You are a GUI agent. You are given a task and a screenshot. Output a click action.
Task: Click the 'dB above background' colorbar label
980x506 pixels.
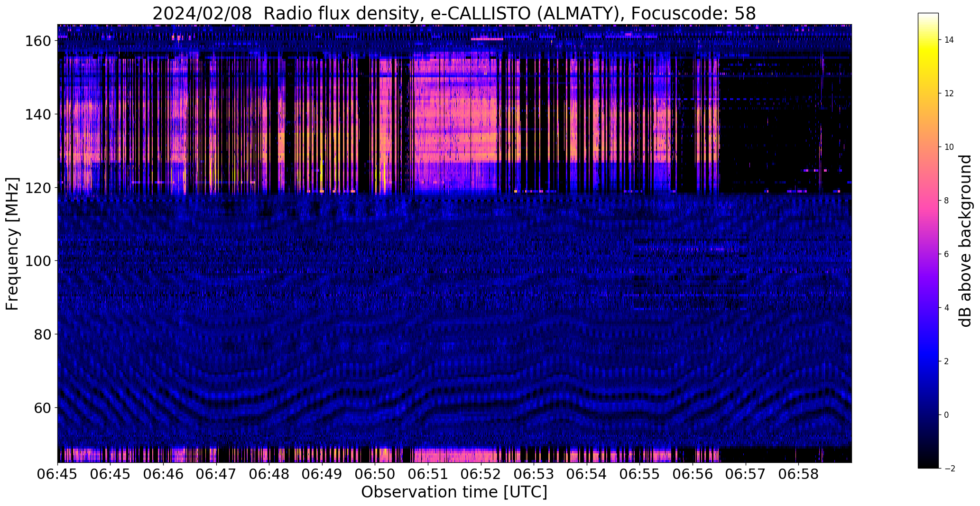click(965, 240)
